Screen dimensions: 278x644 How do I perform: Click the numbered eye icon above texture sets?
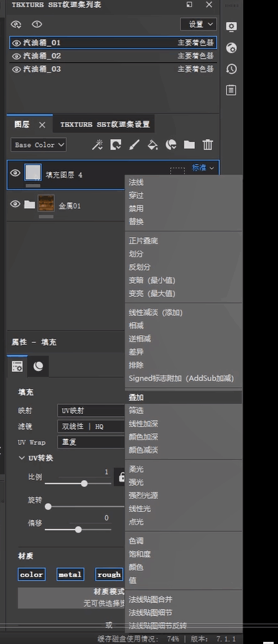tap(37, 25)
